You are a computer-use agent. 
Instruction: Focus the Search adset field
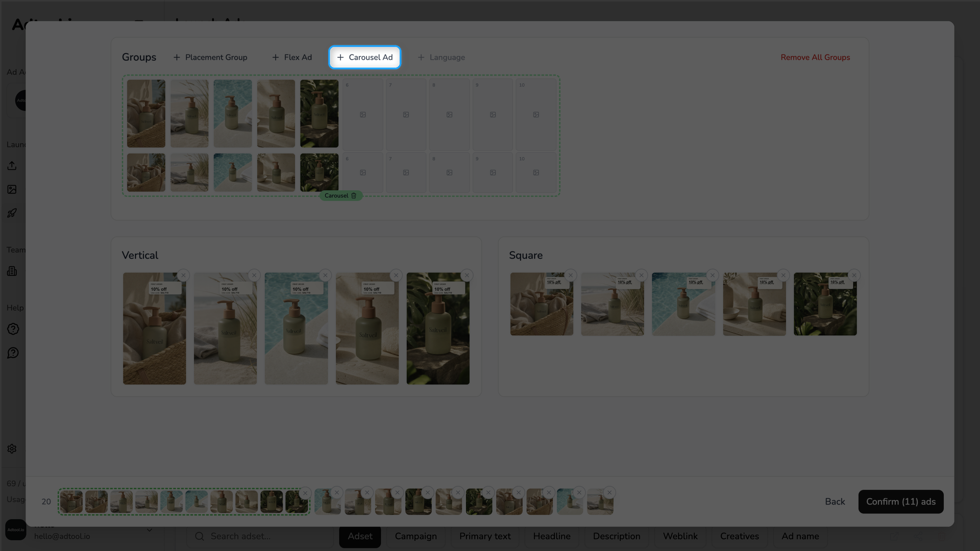click(x=260, y=536)
